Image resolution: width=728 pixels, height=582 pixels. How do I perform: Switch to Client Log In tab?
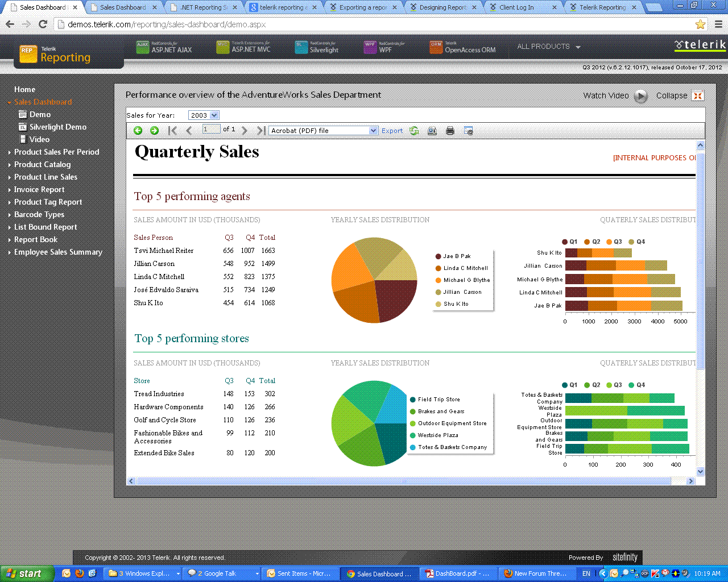pos(522,7)
